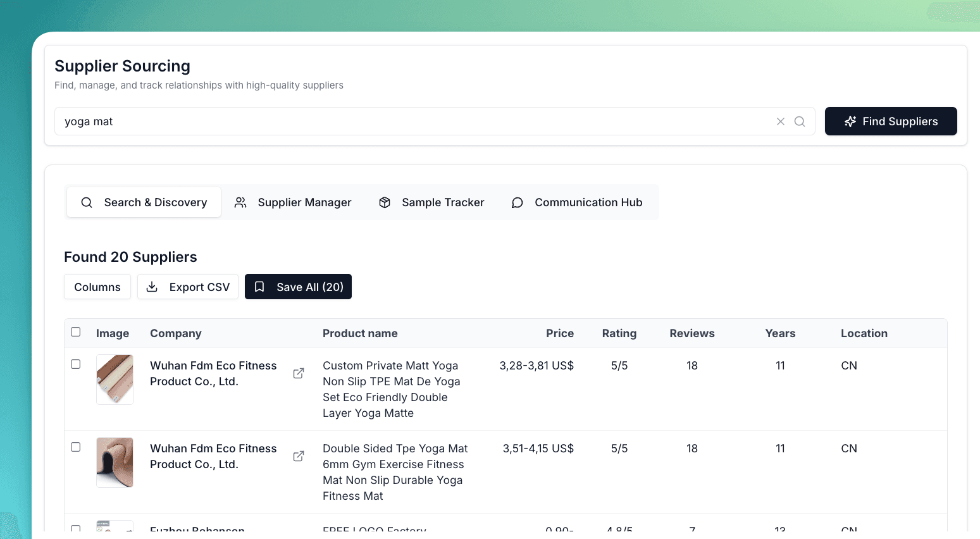Open external link for the Double Sided Tpe listing
This screenshot has width=980, height=539.
point(298,456)
